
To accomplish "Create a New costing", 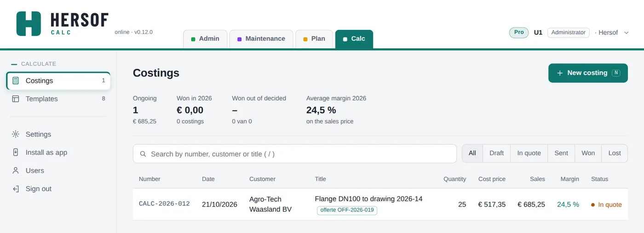I will [588, 73].
